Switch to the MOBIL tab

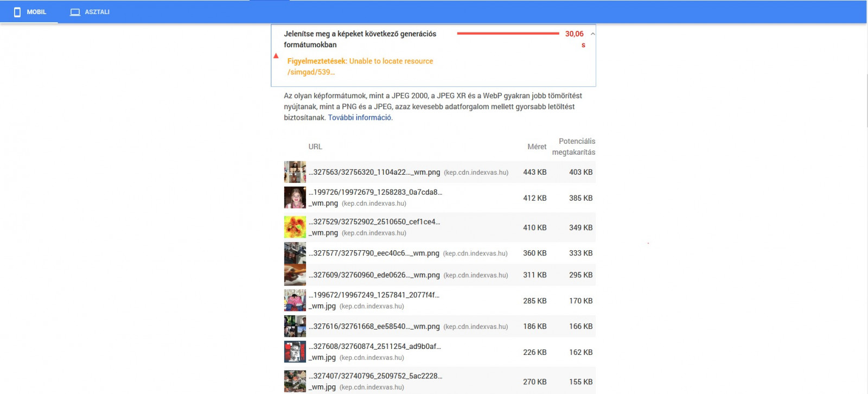pyautogui.click(x=29, y=12)
